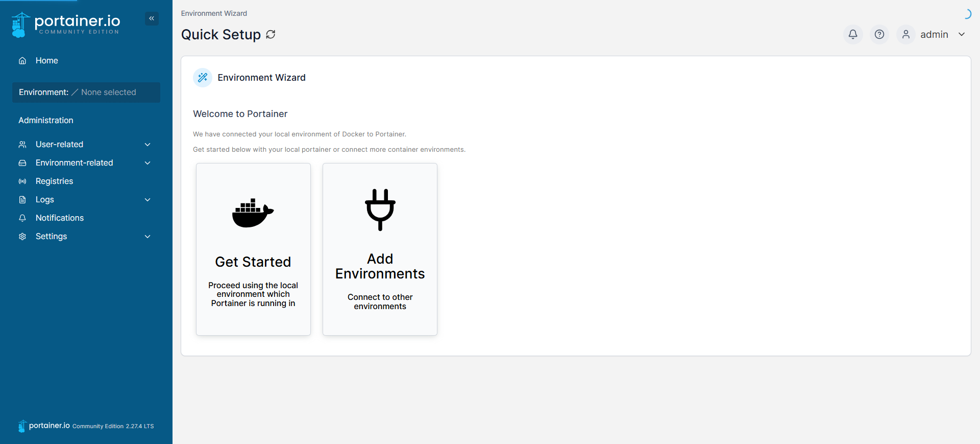Click the Environment: None selected box

click(x=86, y=92)
